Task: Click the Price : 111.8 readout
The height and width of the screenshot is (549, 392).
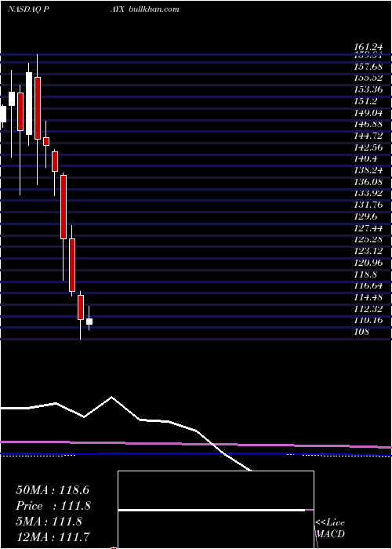Action: 53,506
